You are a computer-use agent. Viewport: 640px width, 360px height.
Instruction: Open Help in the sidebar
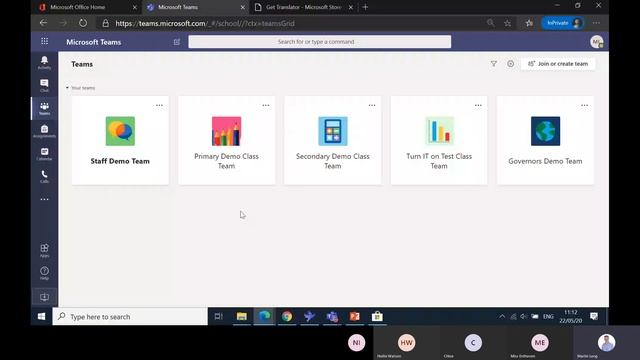point(44,273)
